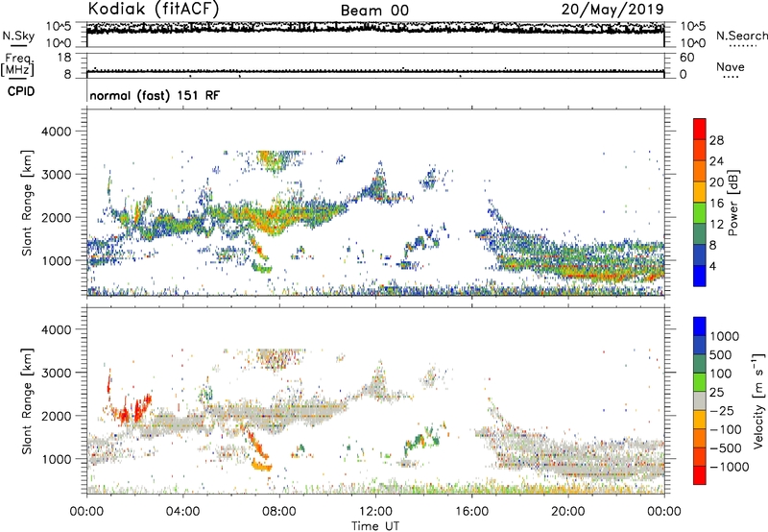Click the 'Time UT' axis label
768x532 pixels.
(375, 526)
